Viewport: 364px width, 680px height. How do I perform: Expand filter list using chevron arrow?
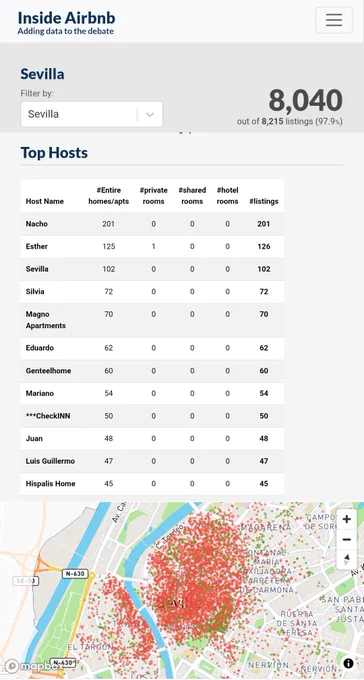click(x=150, y=114)
